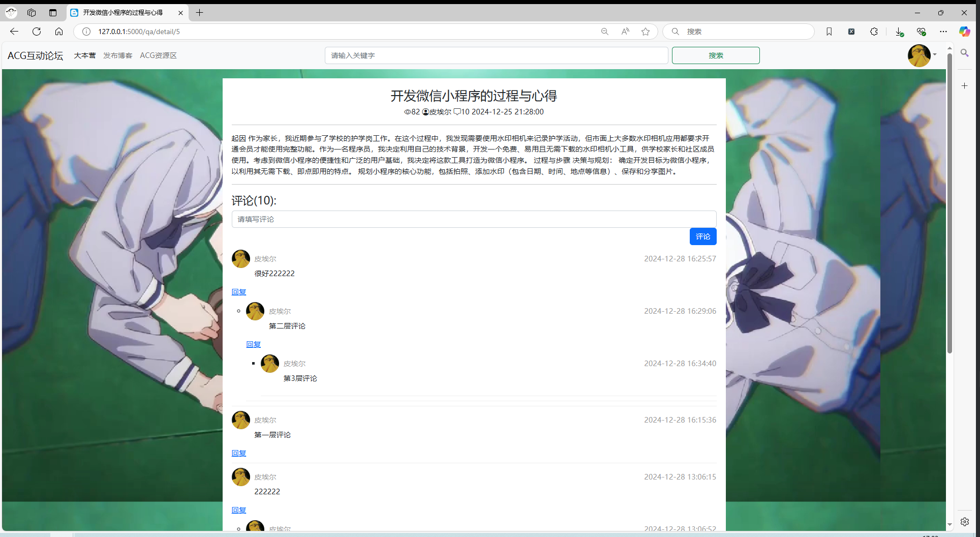
Task: Open the browser settings and more menu
Action: click(943, 32)
